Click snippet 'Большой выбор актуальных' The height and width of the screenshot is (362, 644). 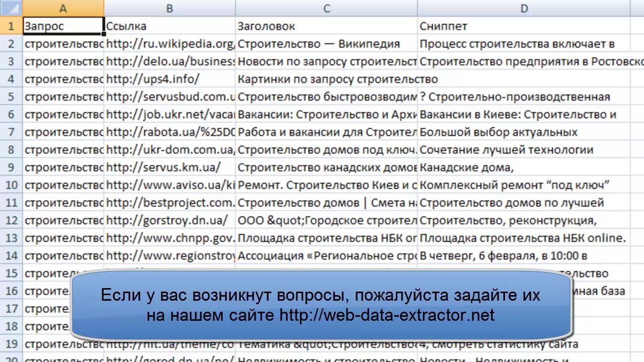click(524, 132)
